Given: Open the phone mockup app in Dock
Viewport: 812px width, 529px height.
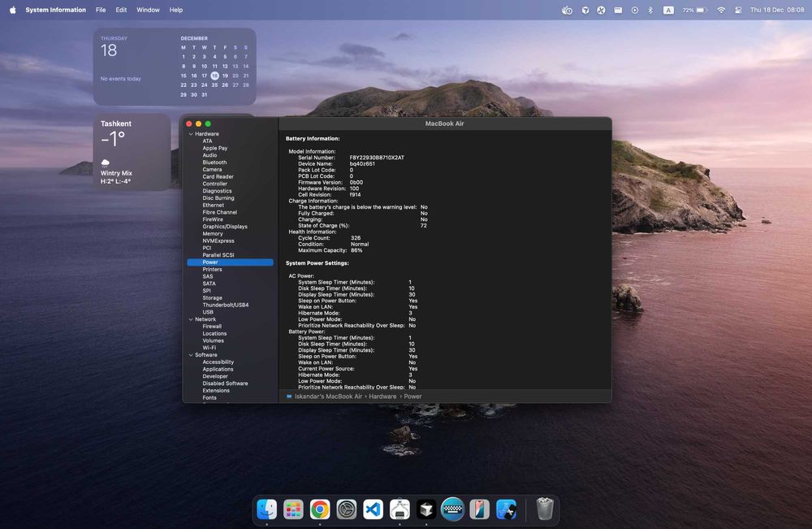Looking at the screenshot, I should (x=480, y=509).
